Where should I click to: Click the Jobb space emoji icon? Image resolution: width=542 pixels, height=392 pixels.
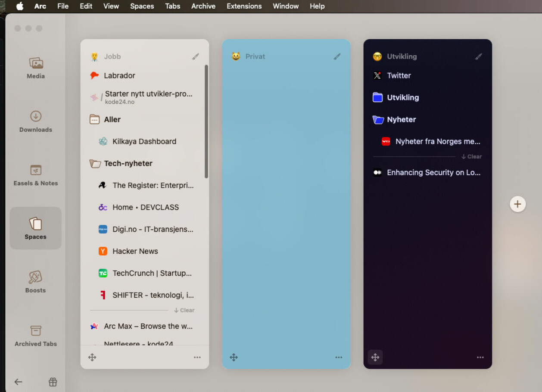click(94, 56)
